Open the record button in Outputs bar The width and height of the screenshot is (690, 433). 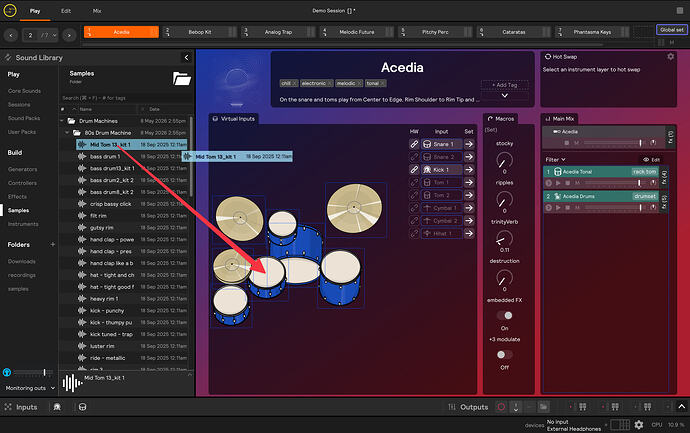point(501,407)
